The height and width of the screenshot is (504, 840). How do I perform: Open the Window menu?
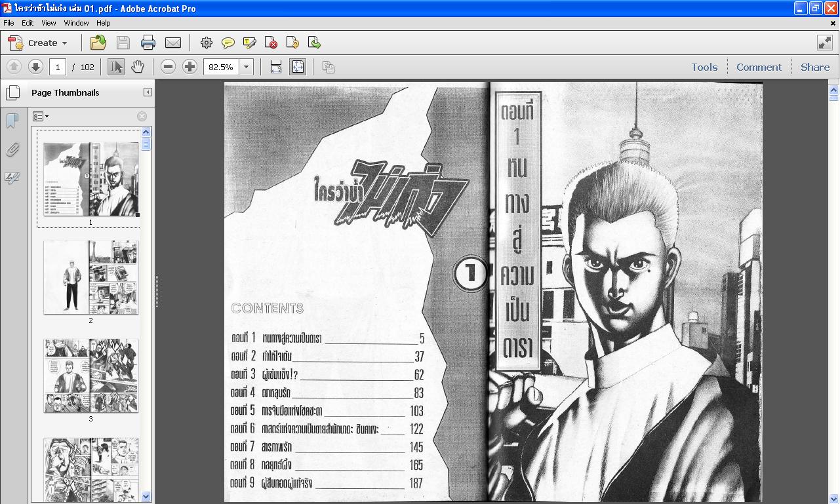coord(76,23)
